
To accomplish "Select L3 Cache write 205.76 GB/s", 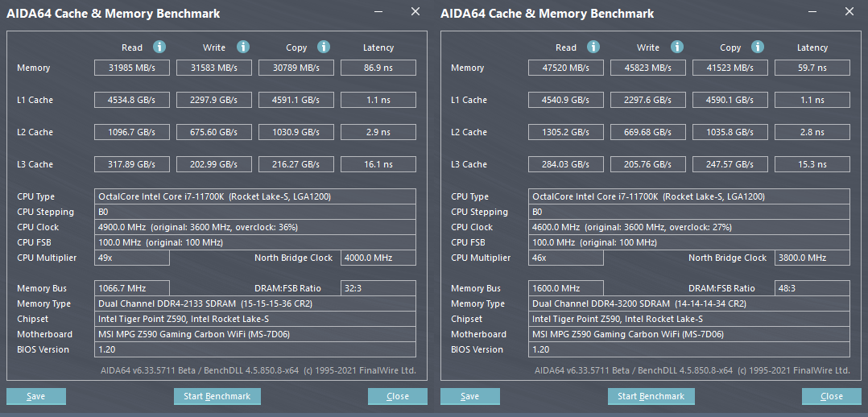I will tap(648, 164).
